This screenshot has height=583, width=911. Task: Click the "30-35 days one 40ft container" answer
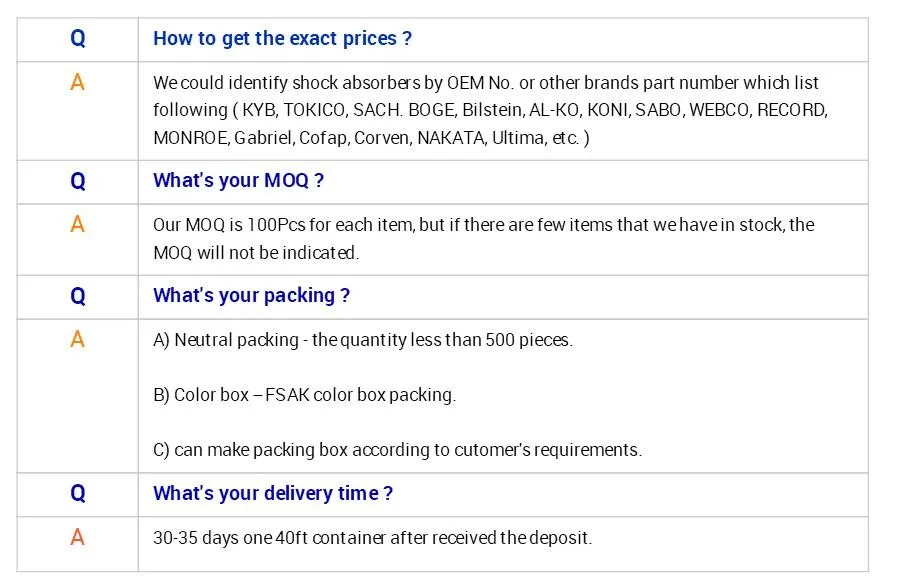coord(372,538)
